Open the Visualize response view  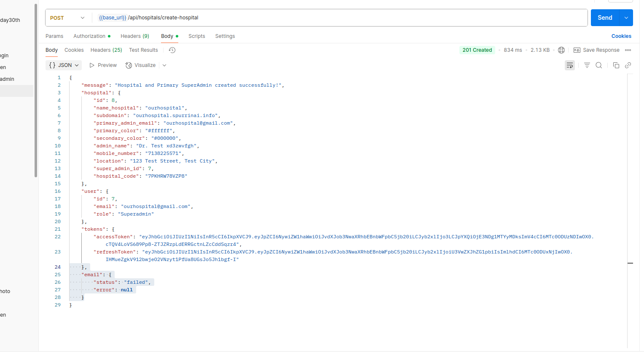pyautogui.click(x=141, y=65)
